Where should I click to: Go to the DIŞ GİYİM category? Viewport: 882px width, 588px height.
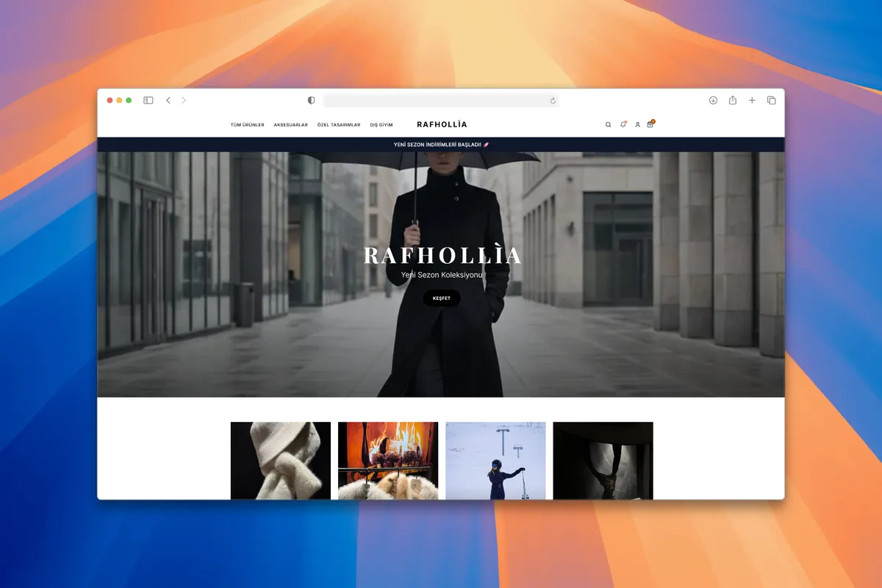pos(381,125)
